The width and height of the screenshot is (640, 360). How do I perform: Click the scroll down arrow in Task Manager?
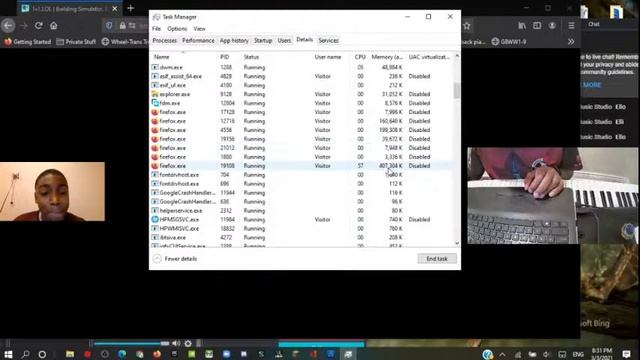457,243
